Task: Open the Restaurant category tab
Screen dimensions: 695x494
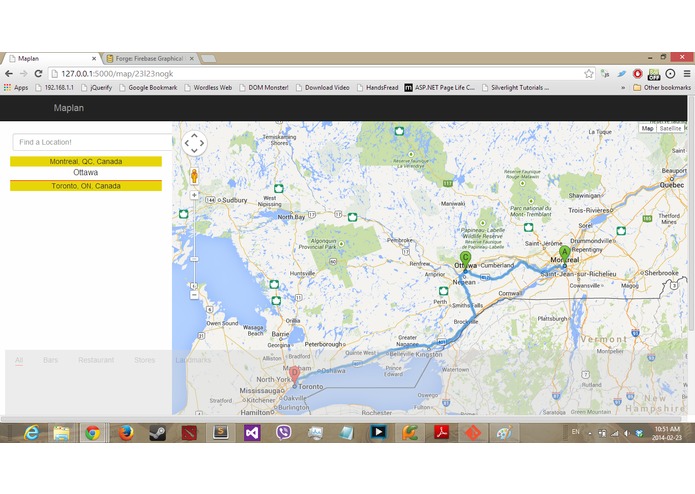Action: click(96, 360)
